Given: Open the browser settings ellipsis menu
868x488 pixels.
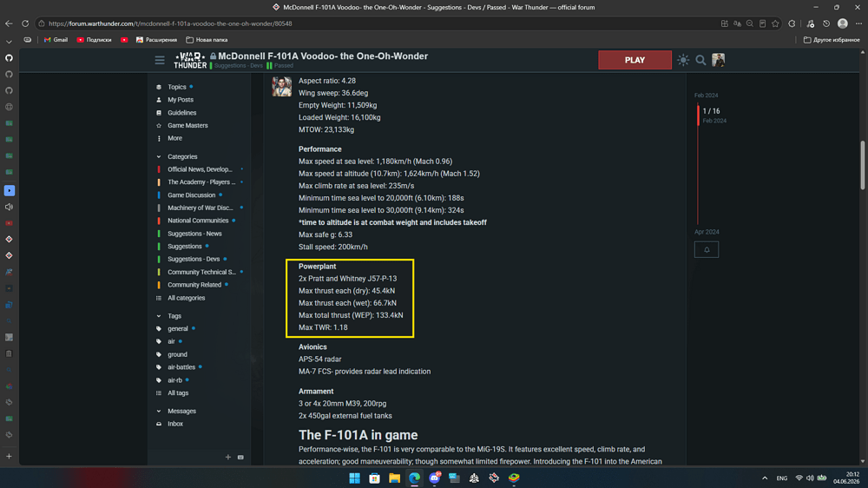Looking at the screenshot, I should (x=858, y=23).
